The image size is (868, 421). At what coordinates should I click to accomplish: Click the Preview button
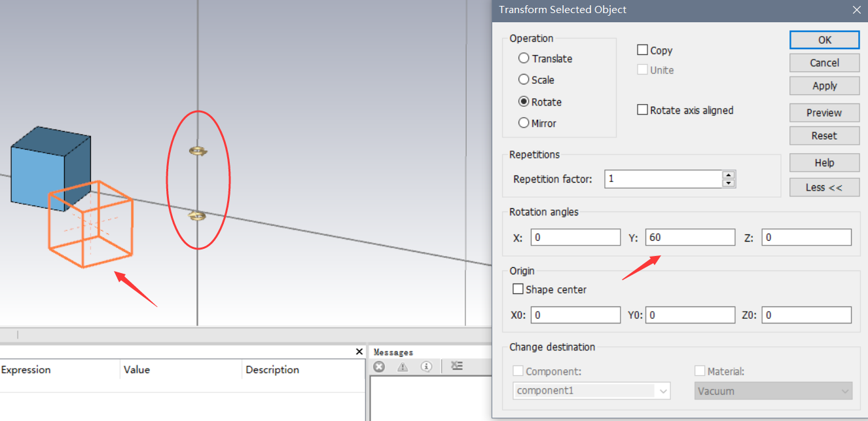pos(824,113)
